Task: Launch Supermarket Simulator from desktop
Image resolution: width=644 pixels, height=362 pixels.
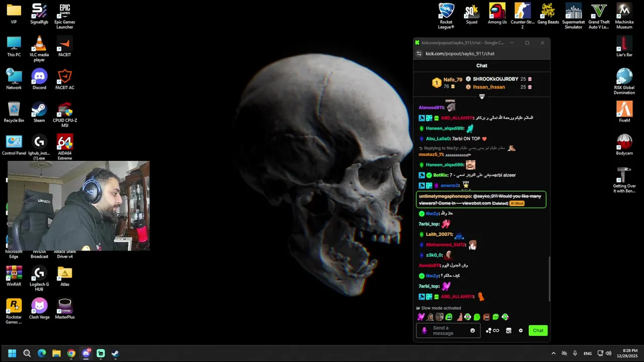Action: (573, 16)
